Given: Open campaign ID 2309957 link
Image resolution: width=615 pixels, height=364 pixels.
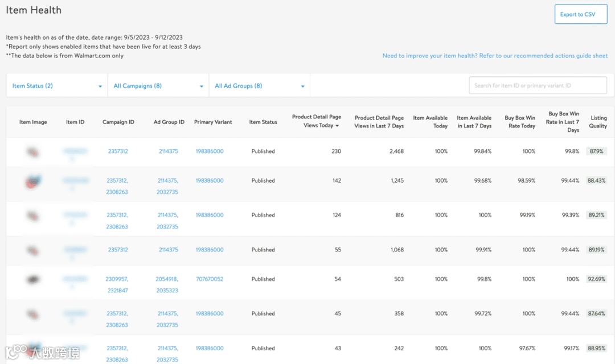Looking at the screenshot, I should [x=117, y=279].
